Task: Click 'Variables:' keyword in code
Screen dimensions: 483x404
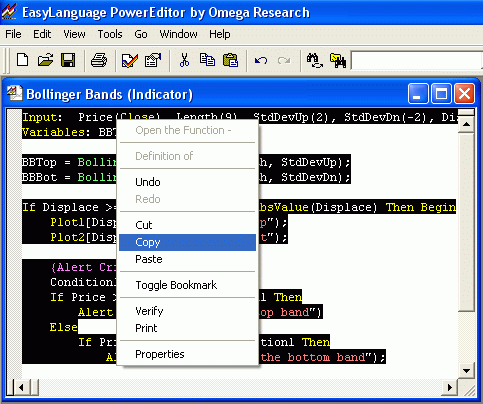Action: click(56, 132)
